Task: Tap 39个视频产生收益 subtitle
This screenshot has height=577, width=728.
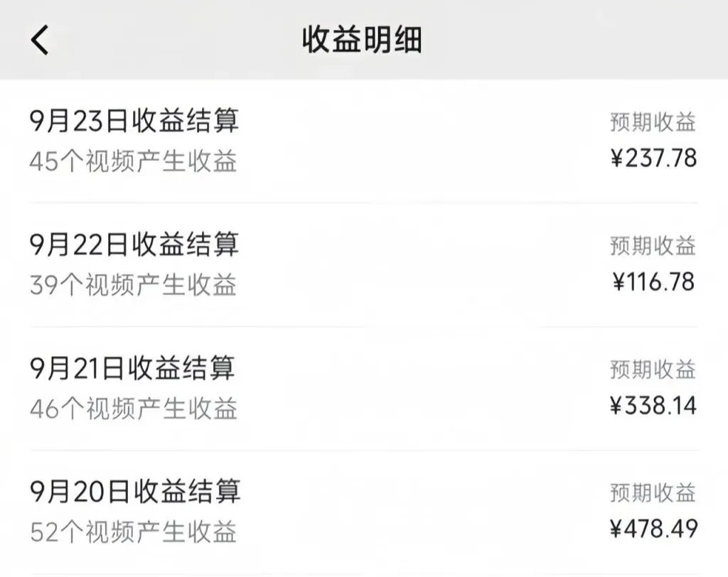Action: [134, 285]
